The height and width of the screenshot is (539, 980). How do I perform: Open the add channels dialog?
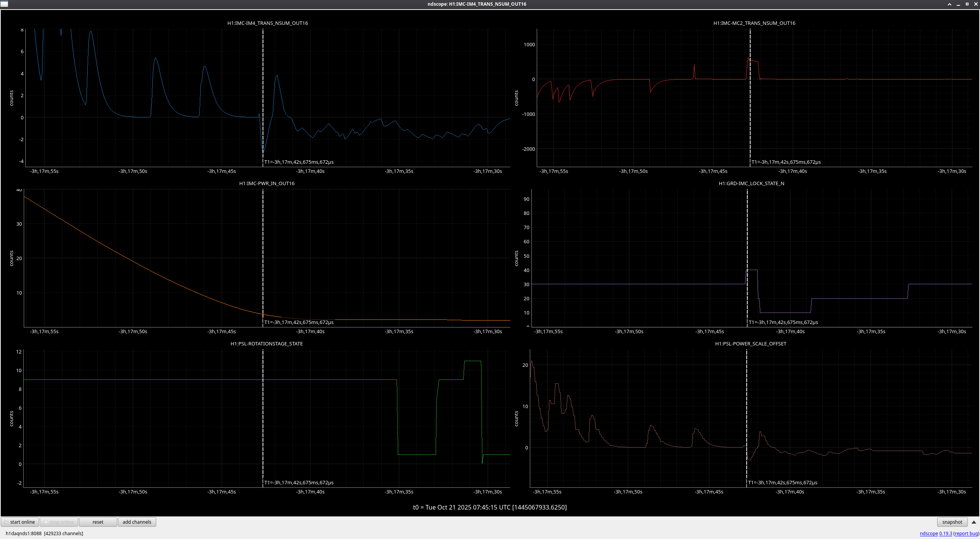(137, 522)
